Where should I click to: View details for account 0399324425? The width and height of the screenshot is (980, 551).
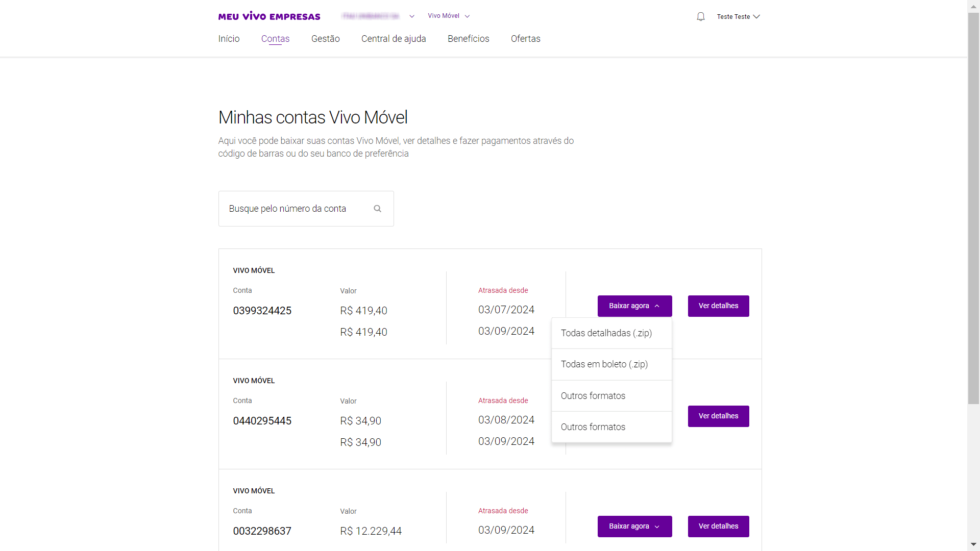718,306
